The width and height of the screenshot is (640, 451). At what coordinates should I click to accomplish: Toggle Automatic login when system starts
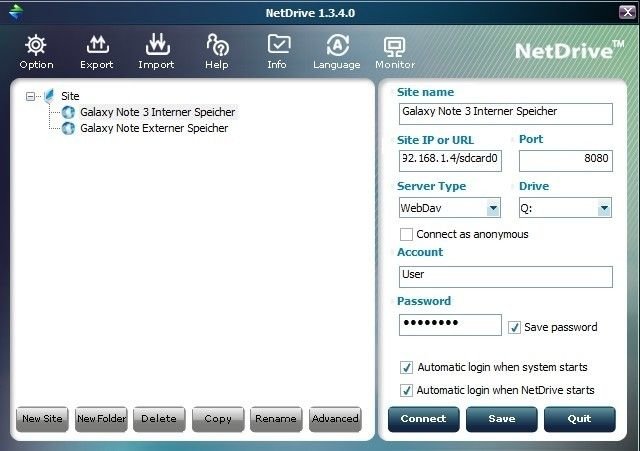[406, 367]
